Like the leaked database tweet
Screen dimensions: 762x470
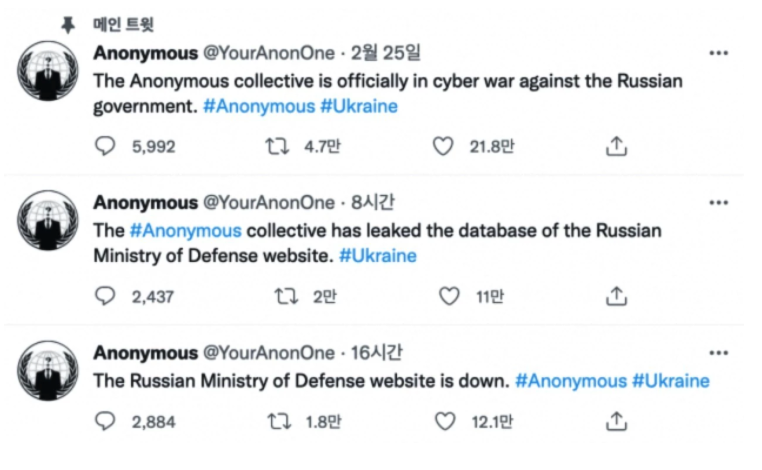pos(450,296)
